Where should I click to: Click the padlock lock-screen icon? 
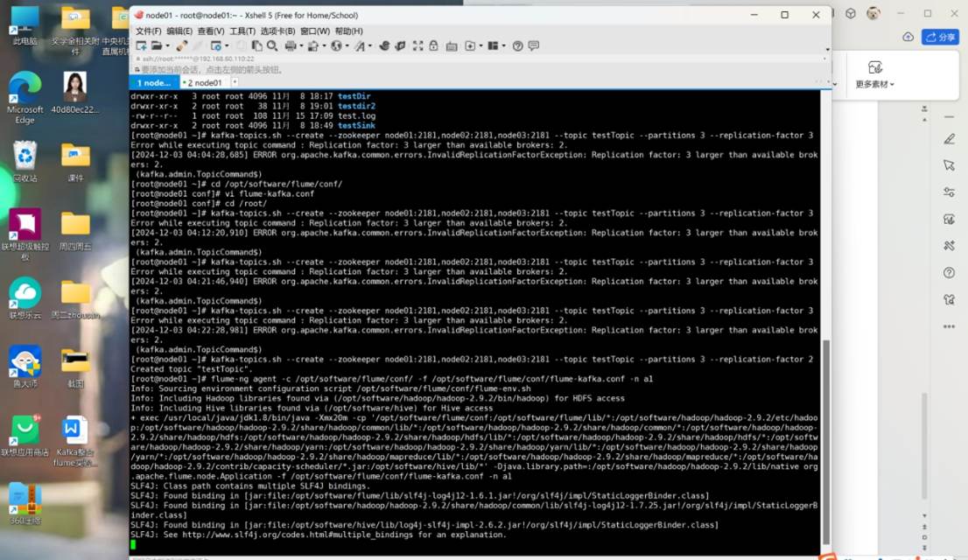pos(433,45)
